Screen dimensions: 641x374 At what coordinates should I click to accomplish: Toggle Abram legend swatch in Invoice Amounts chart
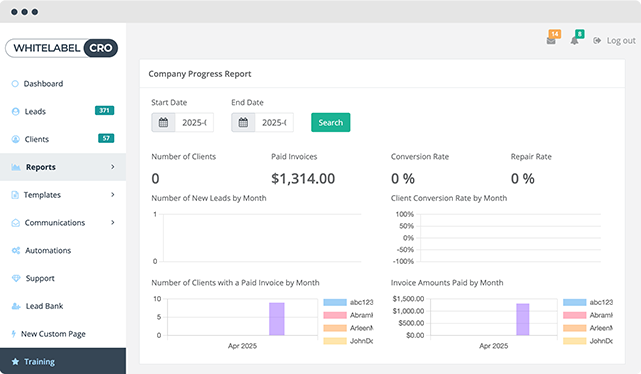(574, 315)
